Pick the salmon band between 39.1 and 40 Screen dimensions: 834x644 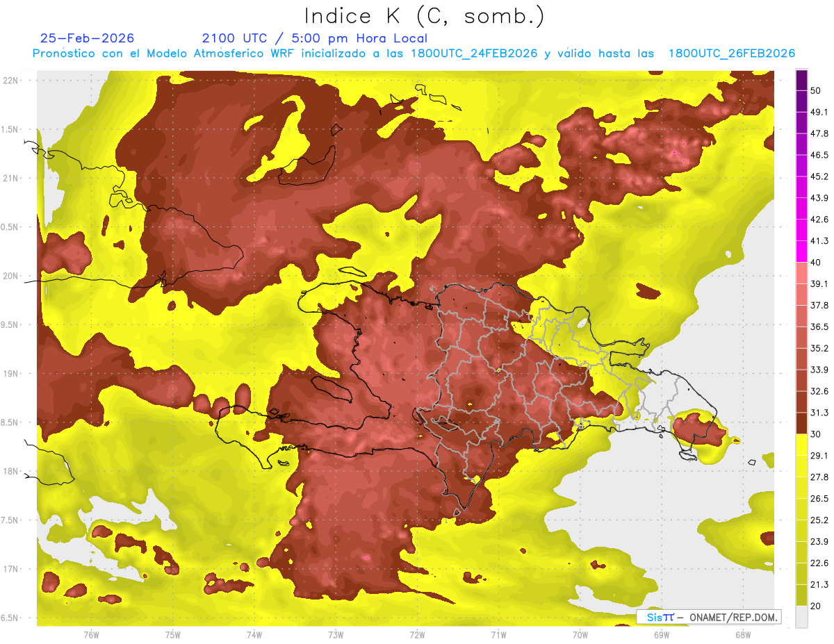(x=801, y=273)
